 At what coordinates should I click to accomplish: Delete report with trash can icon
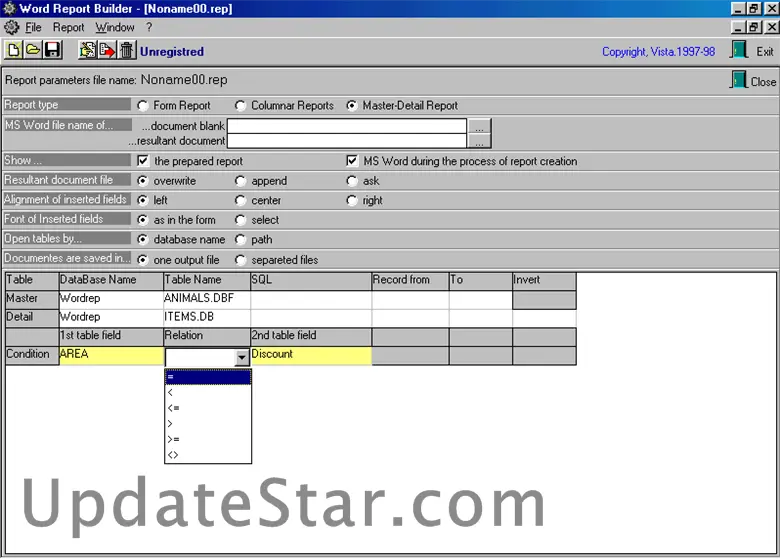point(126,50)
